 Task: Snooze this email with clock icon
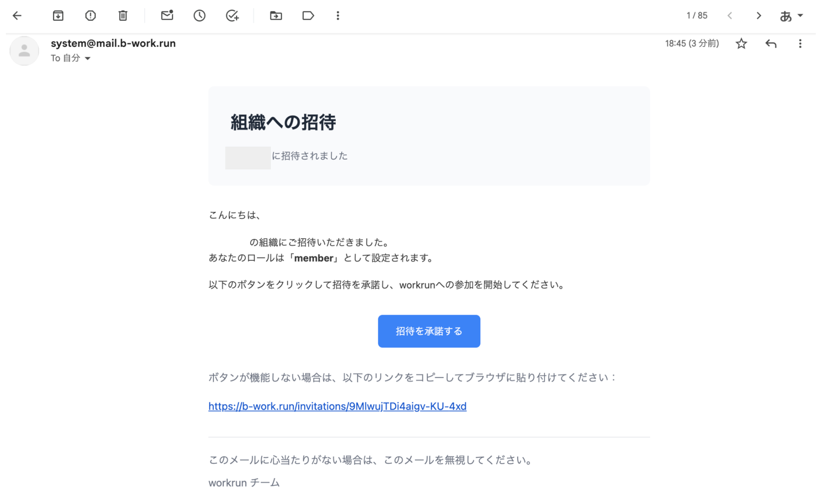[199, 16]
